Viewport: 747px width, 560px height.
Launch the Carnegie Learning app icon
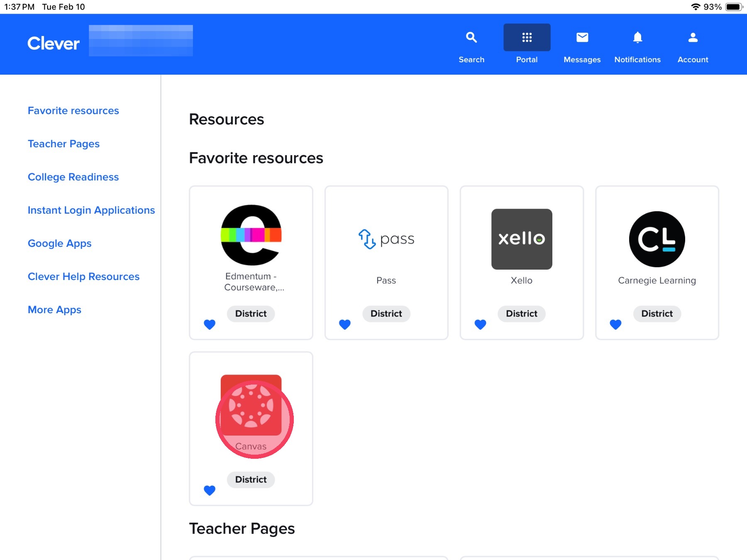tap(657, 239)
